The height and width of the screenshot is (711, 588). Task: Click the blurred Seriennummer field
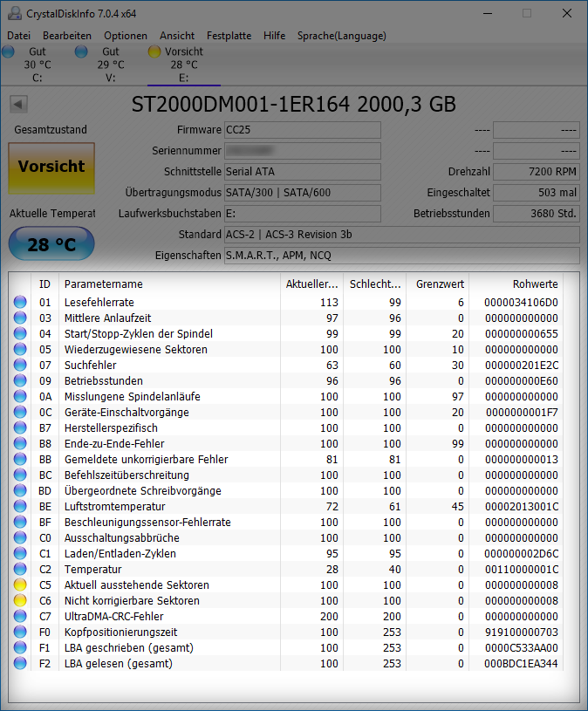point(303,151)
